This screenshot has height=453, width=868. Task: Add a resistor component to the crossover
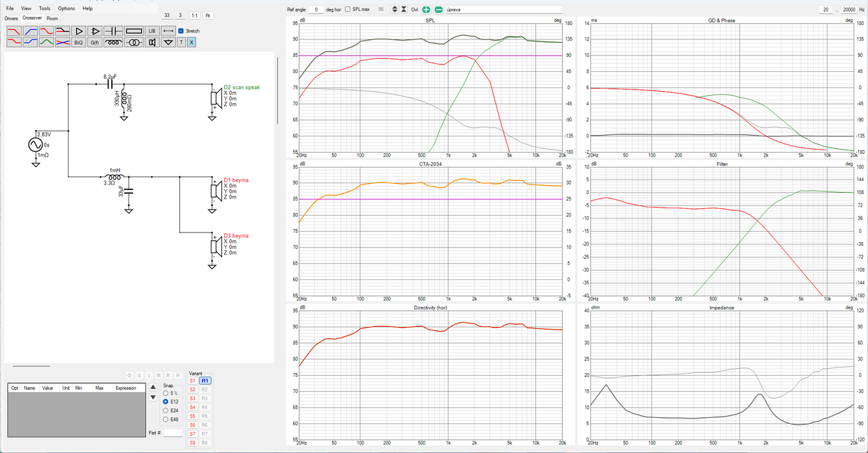coord(133,31)
